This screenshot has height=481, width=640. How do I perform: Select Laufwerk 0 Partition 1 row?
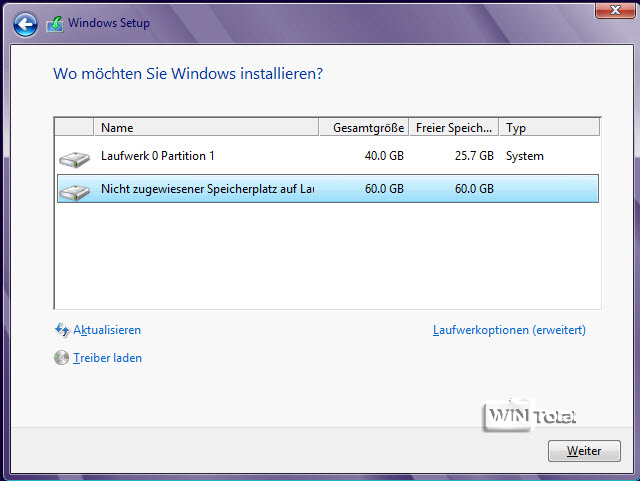click(x=328, y=156)
